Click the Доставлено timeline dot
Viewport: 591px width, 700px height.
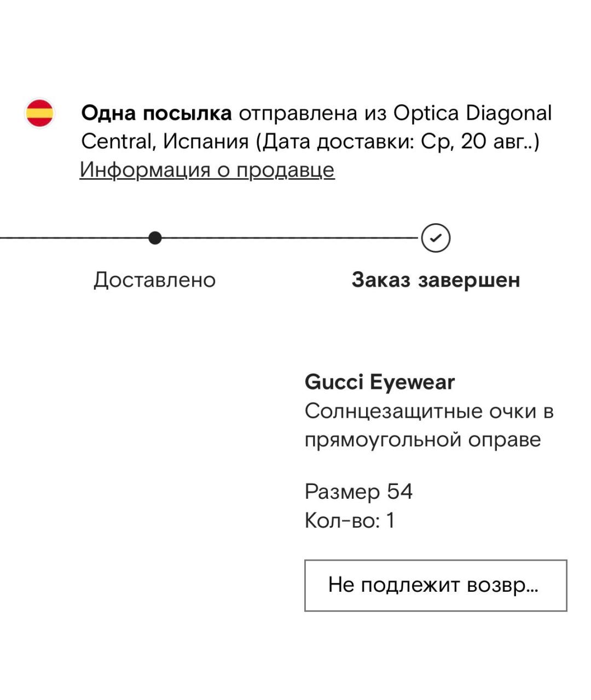pyautogui.click(x=155, y=238)
